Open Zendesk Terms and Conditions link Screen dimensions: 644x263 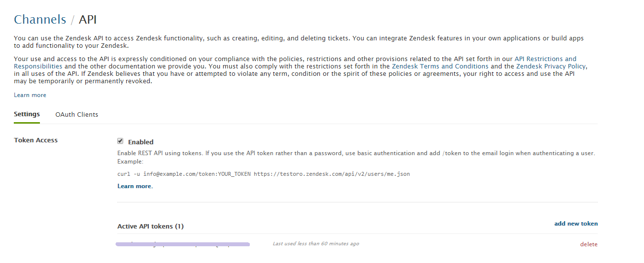pyautogui.click(x=440, y=66)
